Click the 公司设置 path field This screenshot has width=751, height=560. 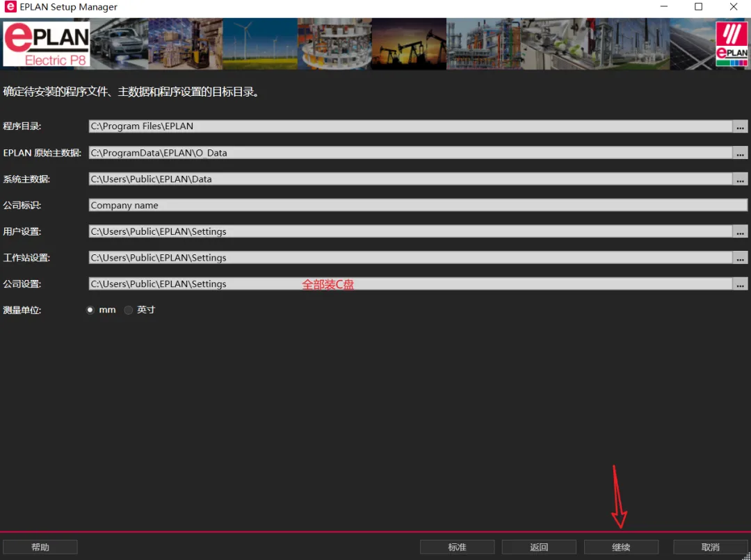point(410,284)
